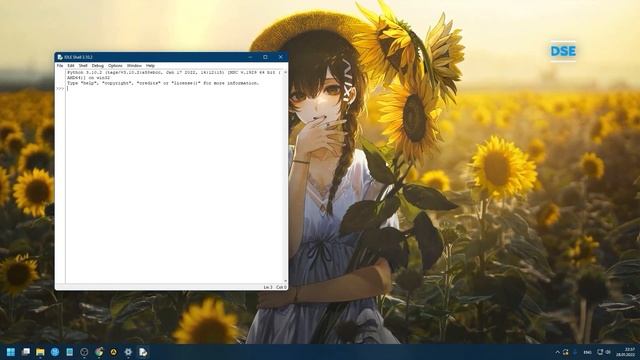This screenshot has width=640, height=360.
Task: Open Settings gear icon in the taskbar
Action: 128,352
